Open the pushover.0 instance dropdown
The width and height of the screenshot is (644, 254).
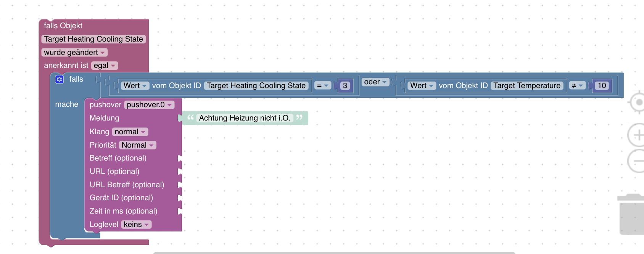[149, 104]
